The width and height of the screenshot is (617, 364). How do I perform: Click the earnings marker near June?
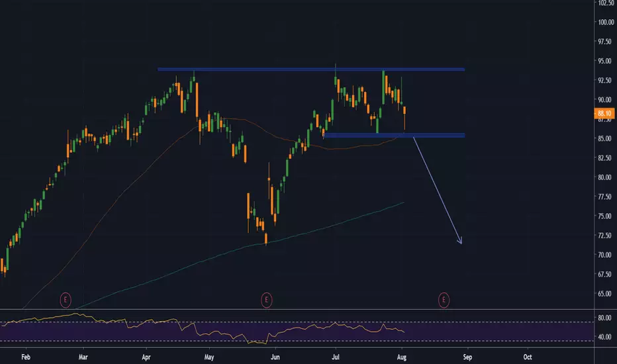(266, 300)
